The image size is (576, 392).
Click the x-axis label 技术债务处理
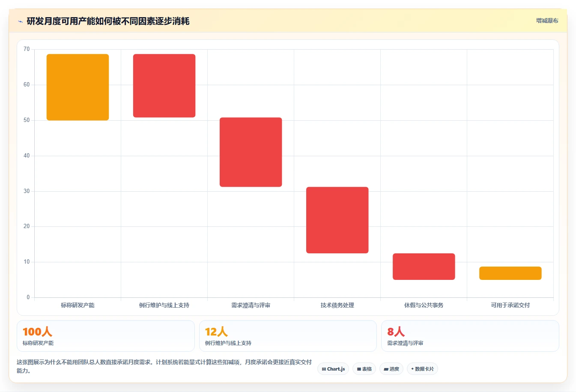337,305
